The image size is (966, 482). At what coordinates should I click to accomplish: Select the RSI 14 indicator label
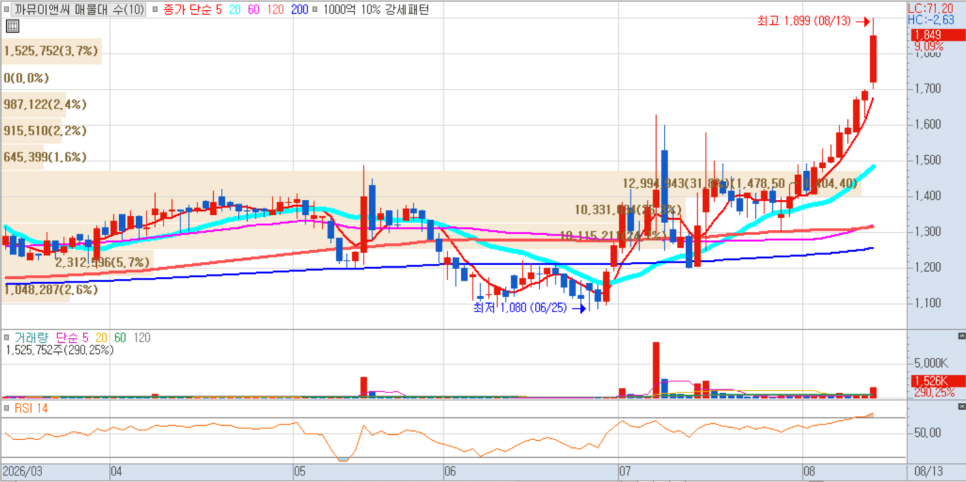click(30, 409)
